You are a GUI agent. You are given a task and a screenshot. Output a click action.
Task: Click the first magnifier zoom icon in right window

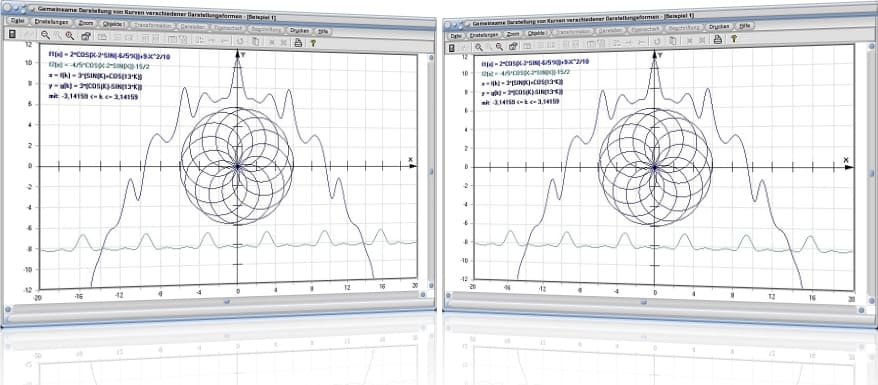pos(479,48)
